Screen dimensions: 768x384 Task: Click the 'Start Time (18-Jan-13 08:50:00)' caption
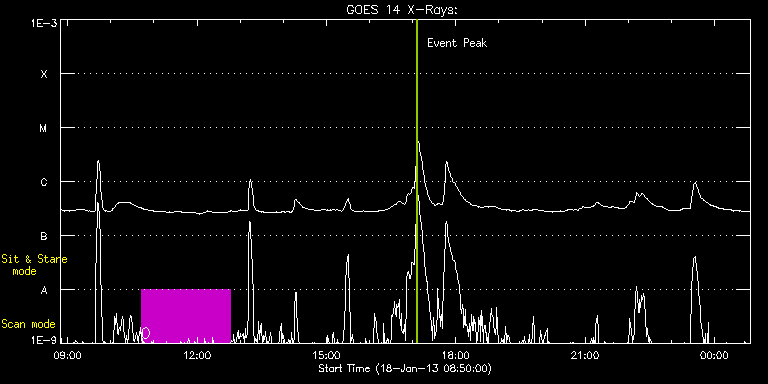pyautogui.click(x=405, y=368)
